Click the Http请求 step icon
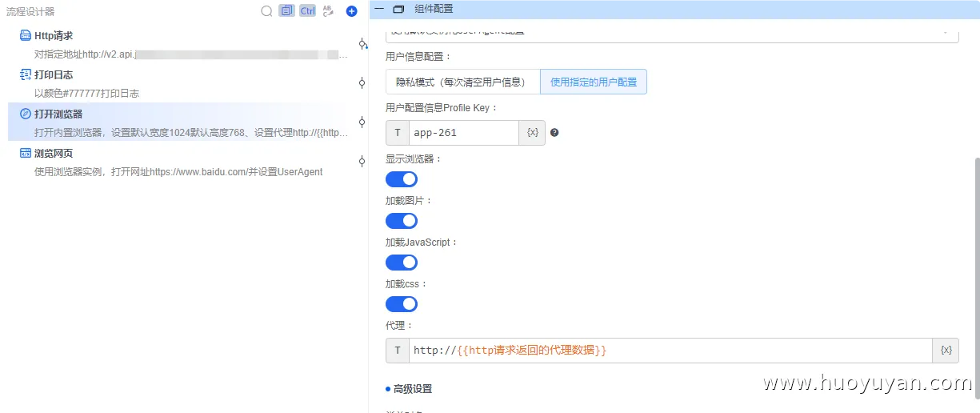 pyautogui.click(x=26, y=35)
